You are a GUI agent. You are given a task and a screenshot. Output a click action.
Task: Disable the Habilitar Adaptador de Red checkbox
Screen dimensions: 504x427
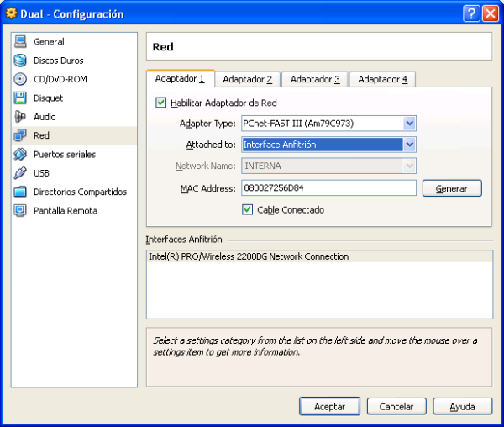coord(161,103)
